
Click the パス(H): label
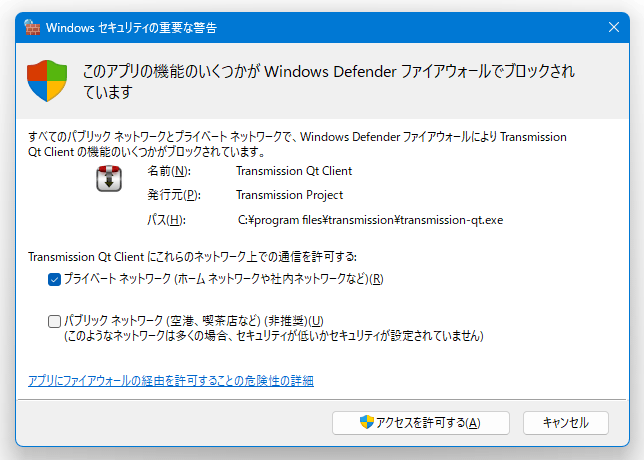166,220
